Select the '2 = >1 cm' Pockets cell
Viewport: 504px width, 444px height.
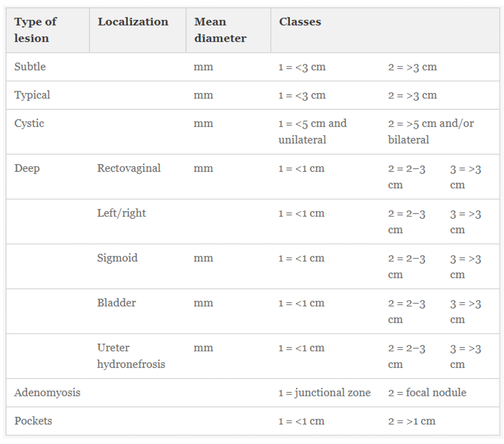[x=412, y=421]
